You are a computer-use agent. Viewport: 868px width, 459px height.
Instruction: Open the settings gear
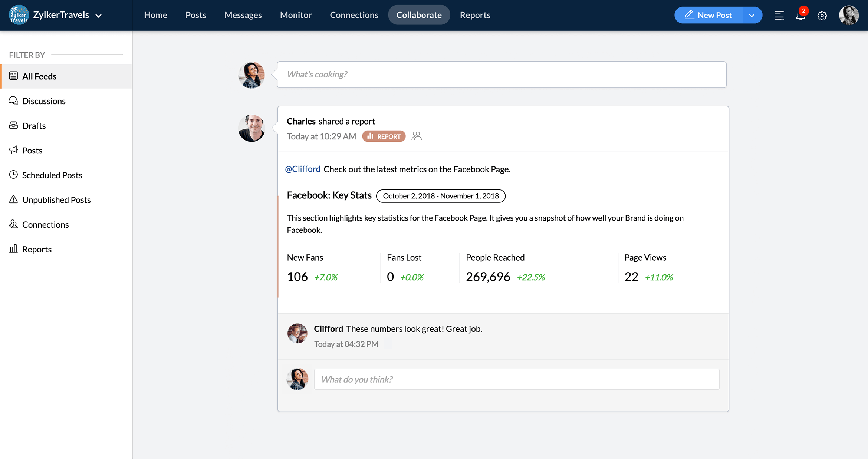point(822,16)
